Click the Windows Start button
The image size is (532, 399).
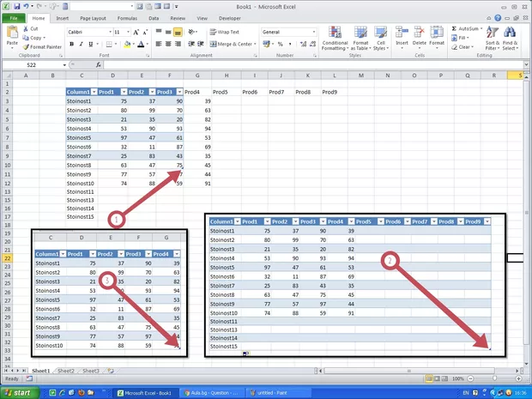[x=19, y=392]
